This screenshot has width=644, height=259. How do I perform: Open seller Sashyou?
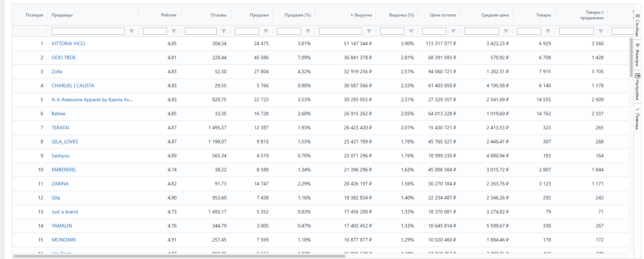pyautogui.click(x=60, y=156)
